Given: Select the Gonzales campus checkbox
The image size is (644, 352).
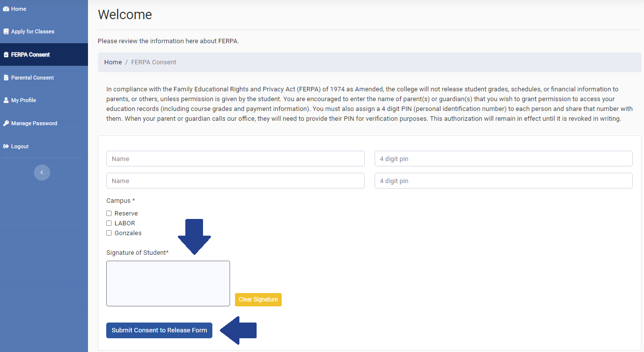Looking at the screenshot, I should click(109, 233).
